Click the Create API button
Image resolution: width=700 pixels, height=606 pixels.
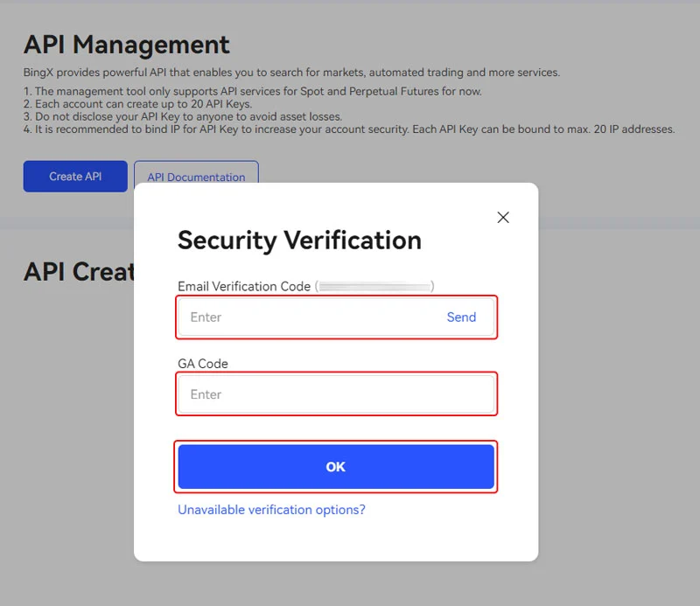point(75,177)
